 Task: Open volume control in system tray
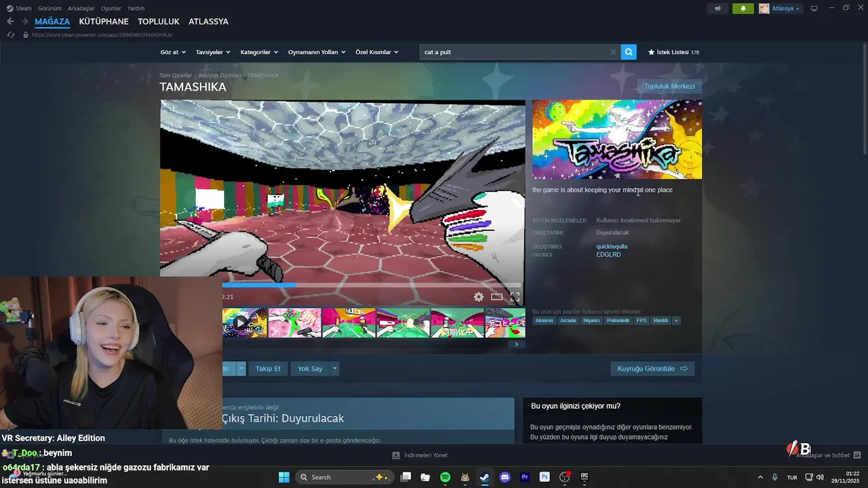[x=820, y=477]
